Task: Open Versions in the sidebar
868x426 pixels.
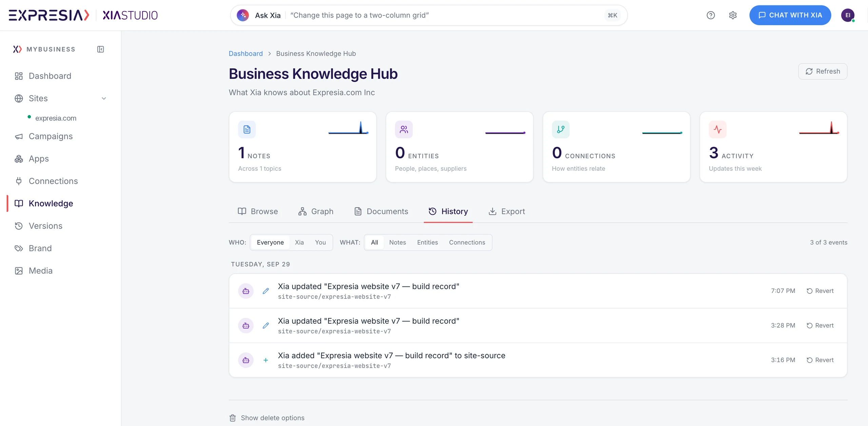Action: pos(45,226)
